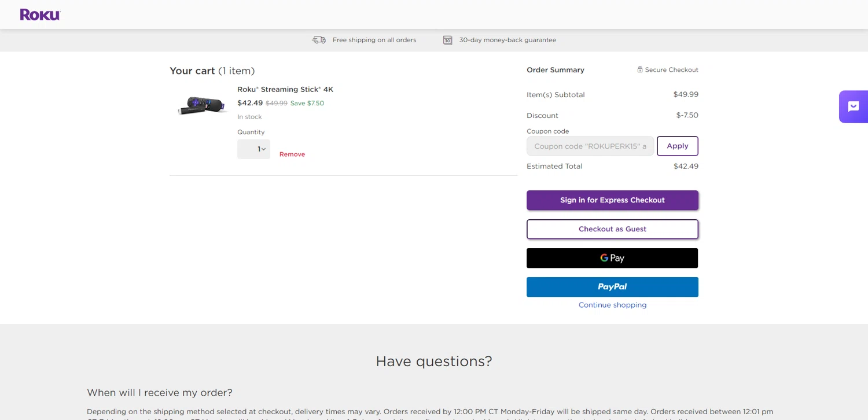Click the Have questions? heading

pos(434,362)
